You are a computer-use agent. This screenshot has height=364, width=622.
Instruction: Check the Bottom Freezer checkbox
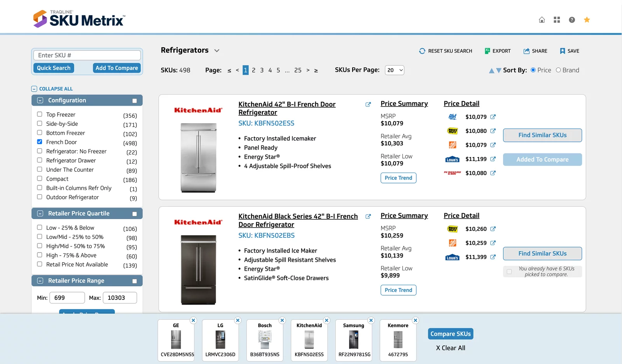[40, 132]
